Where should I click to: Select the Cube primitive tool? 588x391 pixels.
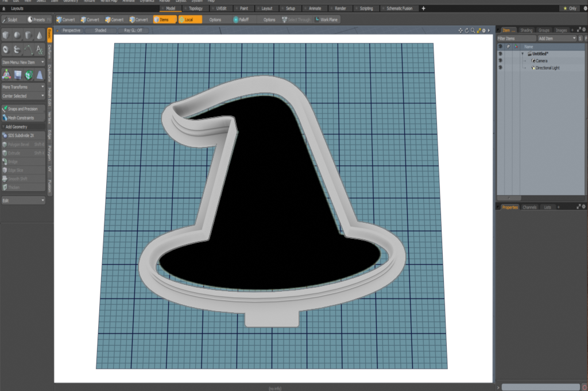click(x=6, y=36)
